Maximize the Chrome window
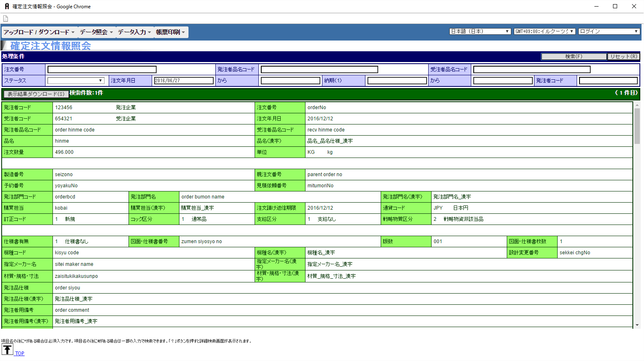Viewport: 644px width, 361px height. pos(615,6)
